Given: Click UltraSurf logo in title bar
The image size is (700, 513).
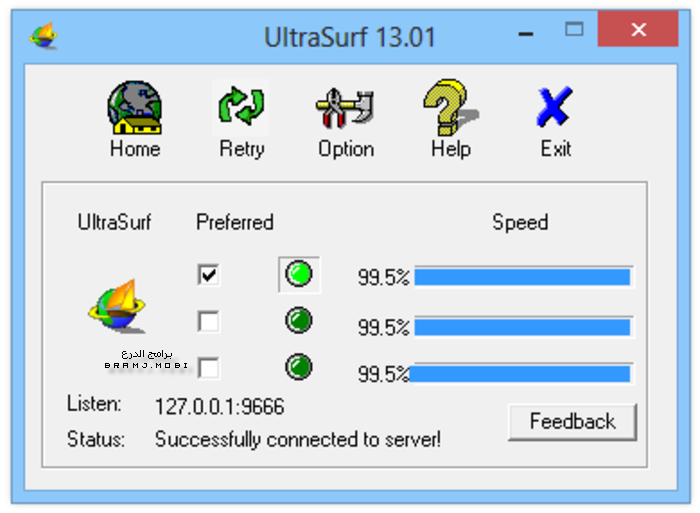Looking at the screenshot, I should 43,36.
